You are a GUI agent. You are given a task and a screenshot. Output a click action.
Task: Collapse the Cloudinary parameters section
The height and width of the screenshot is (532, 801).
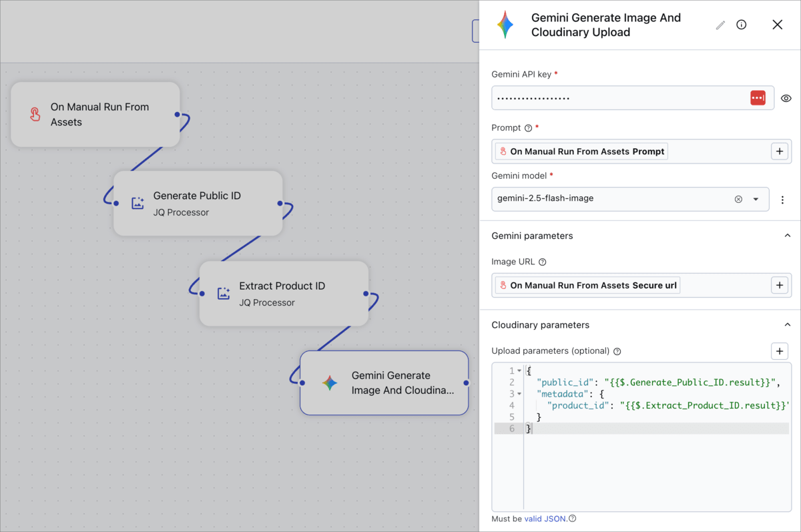point(787,325)
